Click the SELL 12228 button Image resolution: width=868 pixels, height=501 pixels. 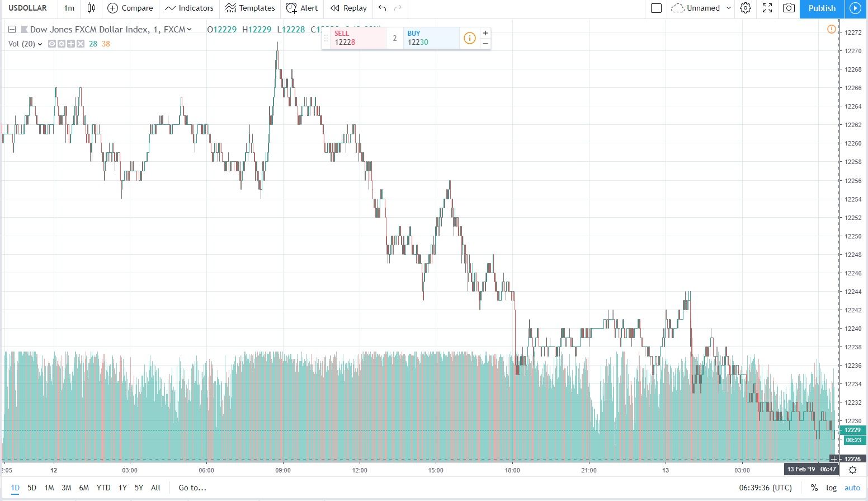click(358, 38)
